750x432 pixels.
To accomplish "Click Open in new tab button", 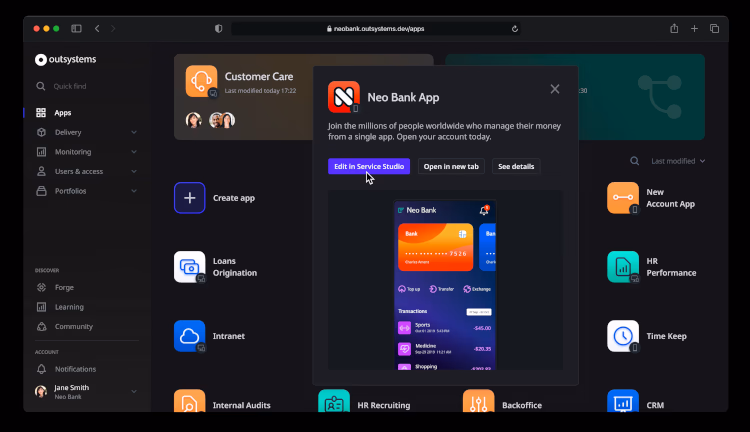I will (451, 166).
